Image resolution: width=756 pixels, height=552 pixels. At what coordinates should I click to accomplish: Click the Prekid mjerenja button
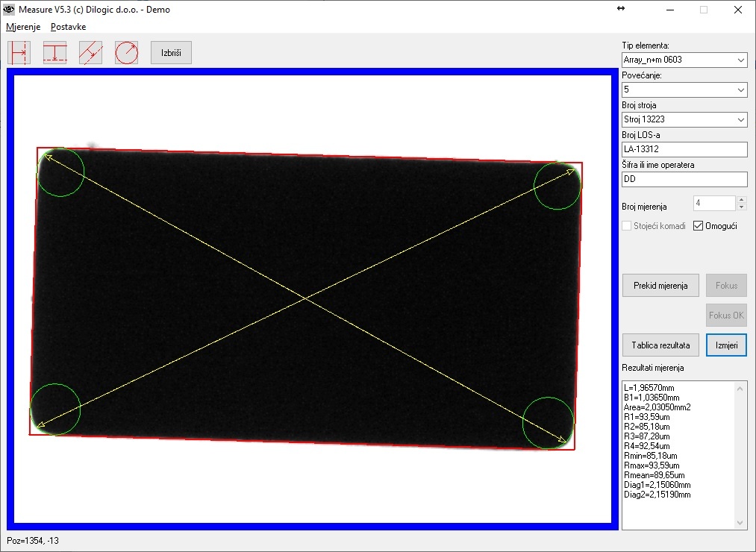point(660,286)
